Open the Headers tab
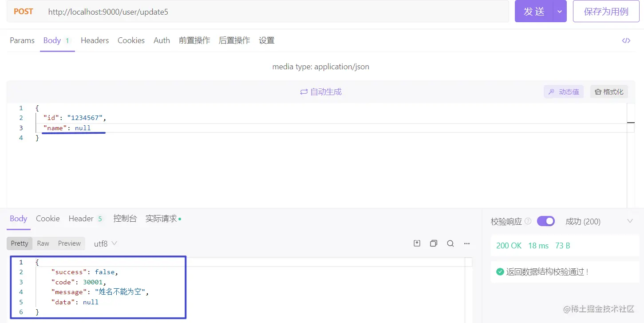644x323 pixels. tap(95, 40)
